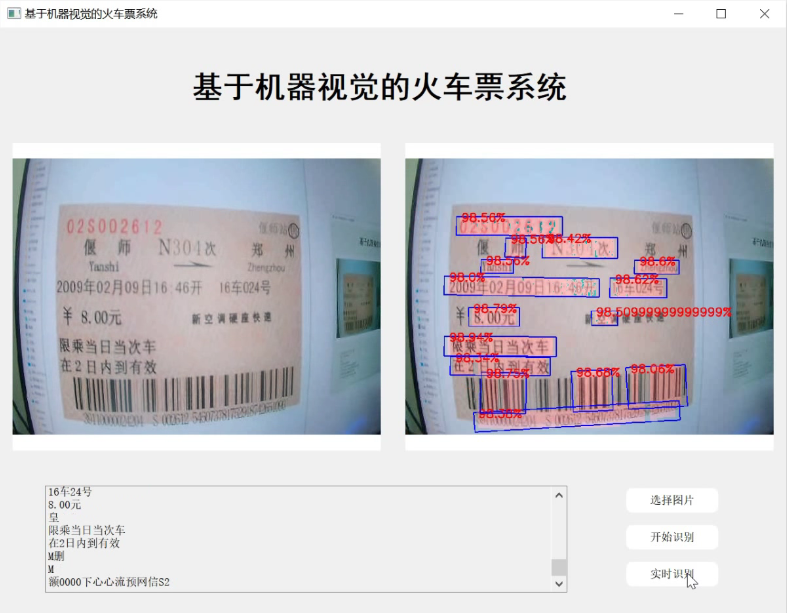The image size is (787, 613).
Task: Click the original ticket image on the left
Action: coord(197,296)
